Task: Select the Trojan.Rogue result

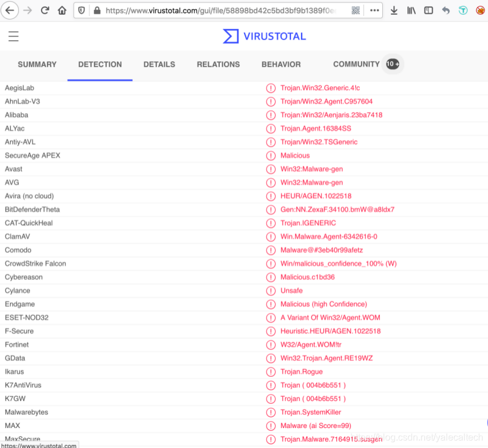Action: click(302, 372)
